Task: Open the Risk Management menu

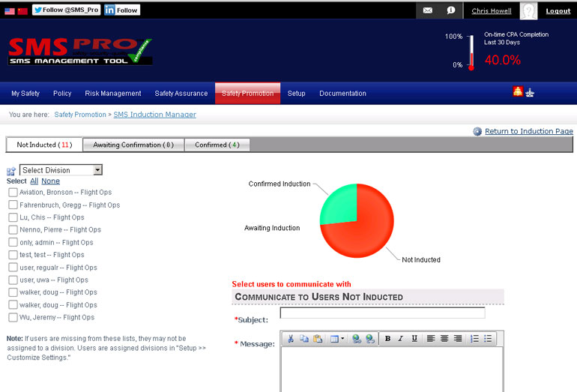Action: tap(113, 94)
